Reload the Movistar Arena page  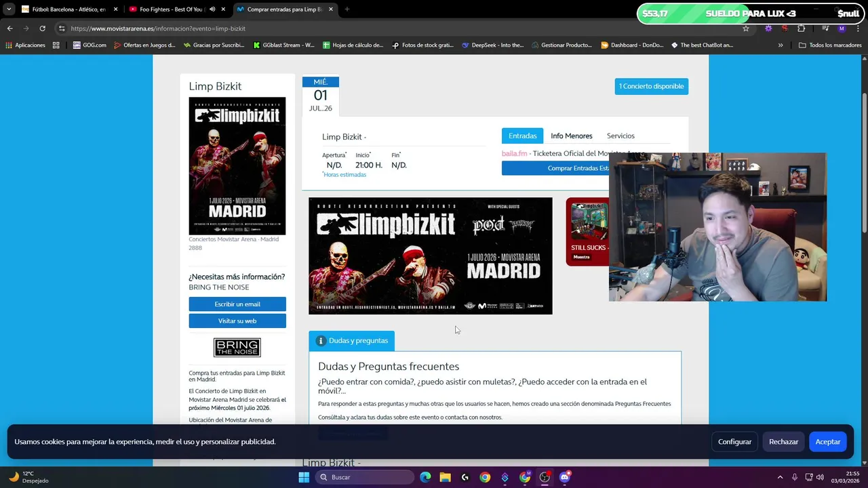(x=42, y=28)
